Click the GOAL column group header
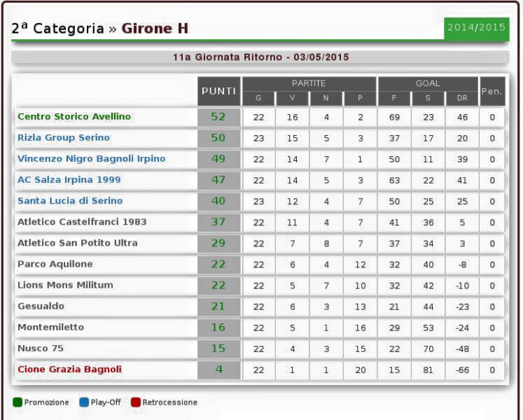 (x=428, y=83)
